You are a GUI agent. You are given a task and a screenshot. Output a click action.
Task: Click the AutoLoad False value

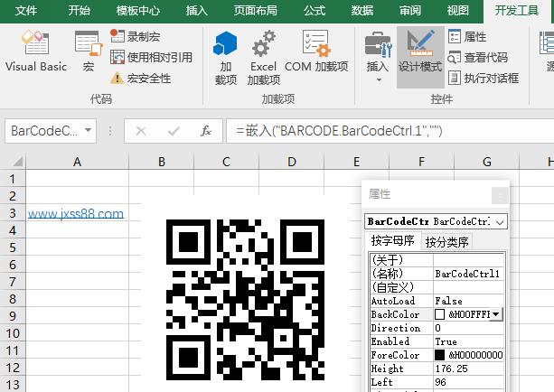(468, 301)
